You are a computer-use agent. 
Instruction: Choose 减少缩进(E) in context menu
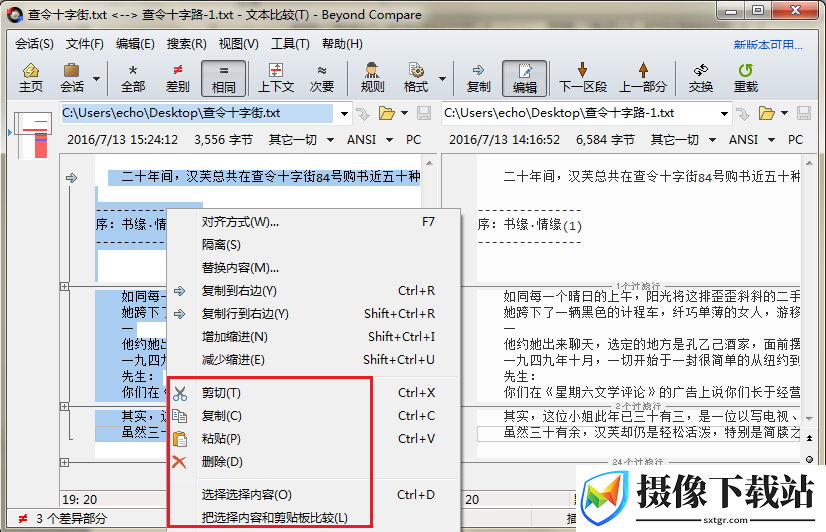click(316, 360)
